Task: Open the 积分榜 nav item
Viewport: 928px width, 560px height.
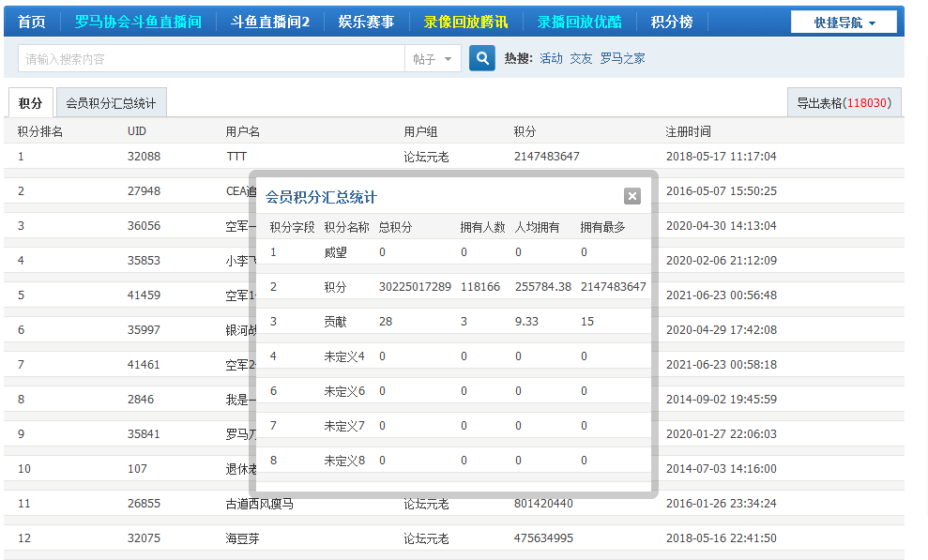Action: tap(672, 22)
